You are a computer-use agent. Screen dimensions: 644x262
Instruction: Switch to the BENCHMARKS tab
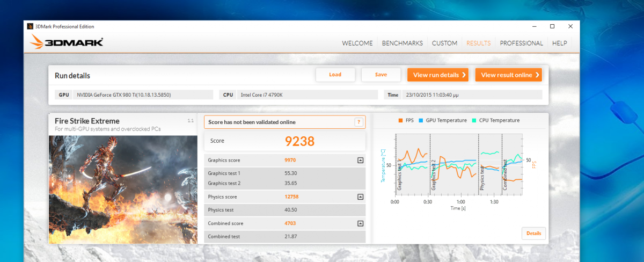(402, 43)
